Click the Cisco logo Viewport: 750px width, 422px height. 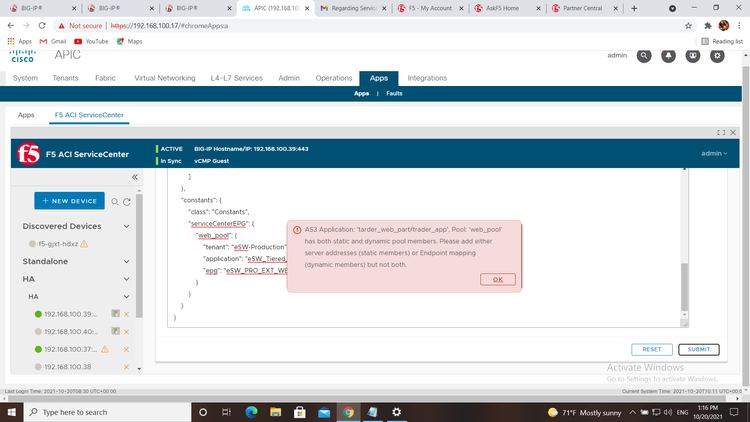22,56
